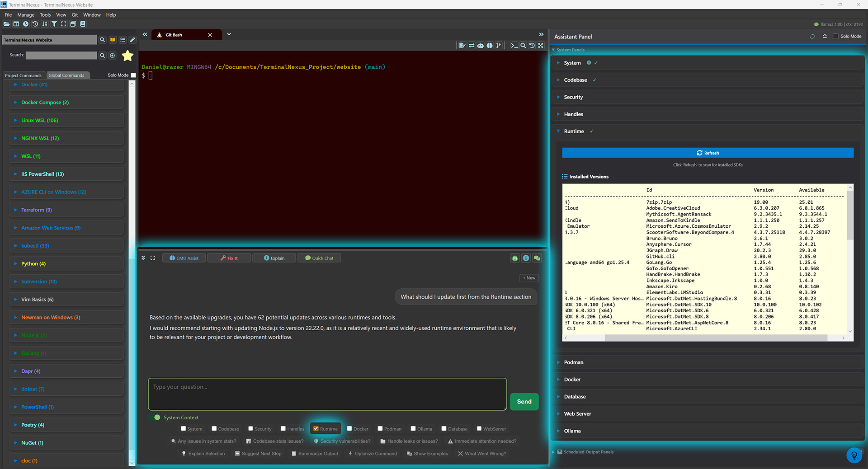The image size is (868, 469).
Task: Click the git branch icon in terminal toolbar
Action: (498, 46)
